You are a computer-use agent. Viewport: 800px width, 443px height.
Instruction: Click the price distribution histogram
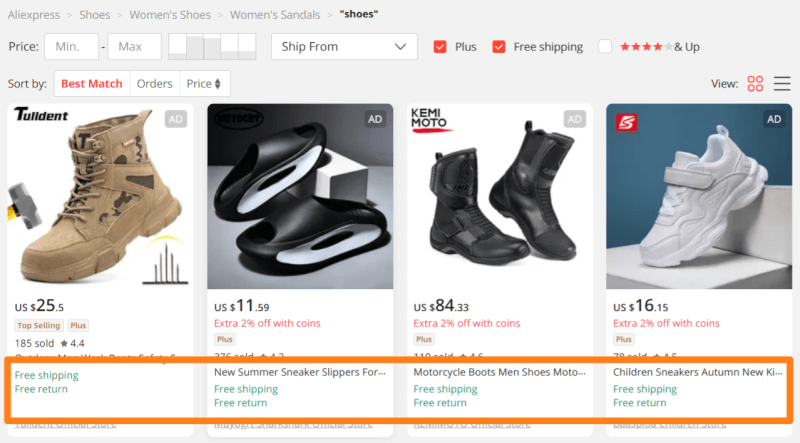(212, 46)
